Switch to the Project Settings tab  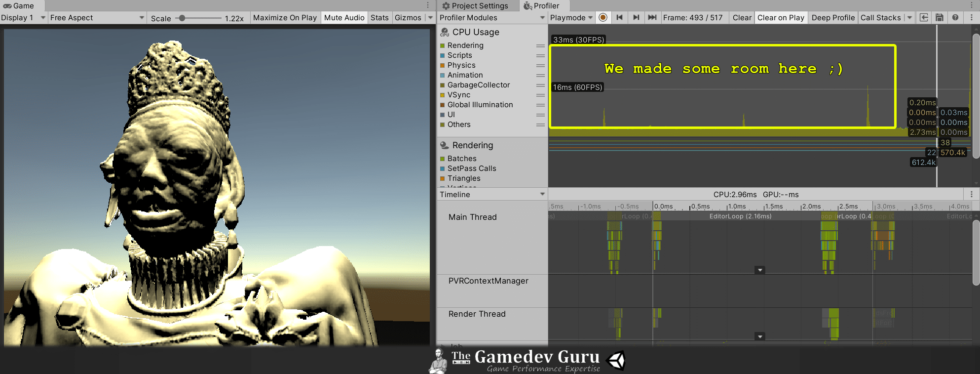click(x=475, y=5)
